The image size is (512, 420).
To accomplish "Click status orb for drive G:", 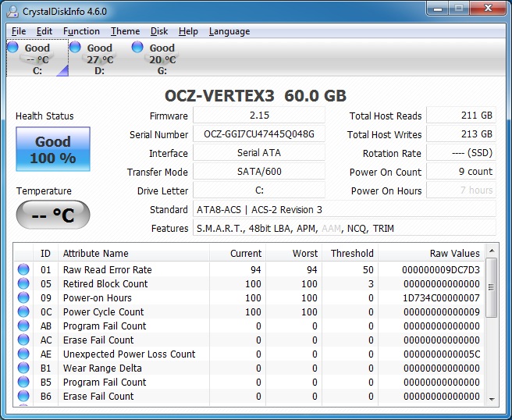I will coord(137,47).
